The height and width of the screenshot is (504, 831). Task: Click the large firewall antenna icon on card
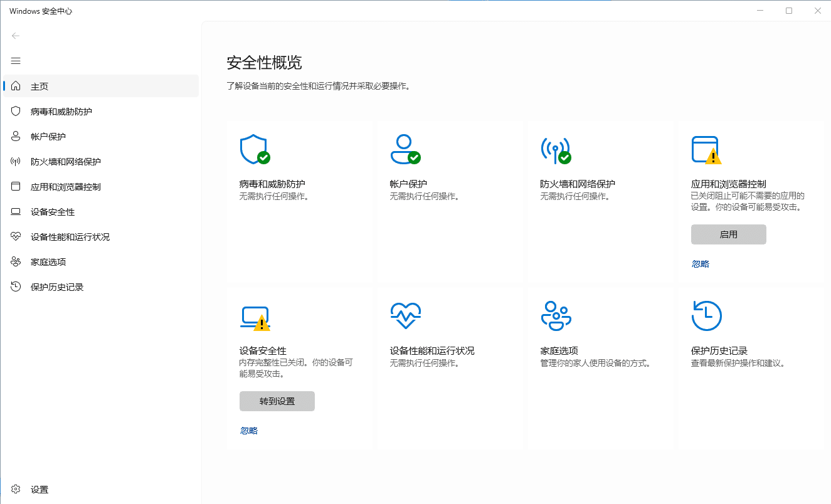click(556, 149)
